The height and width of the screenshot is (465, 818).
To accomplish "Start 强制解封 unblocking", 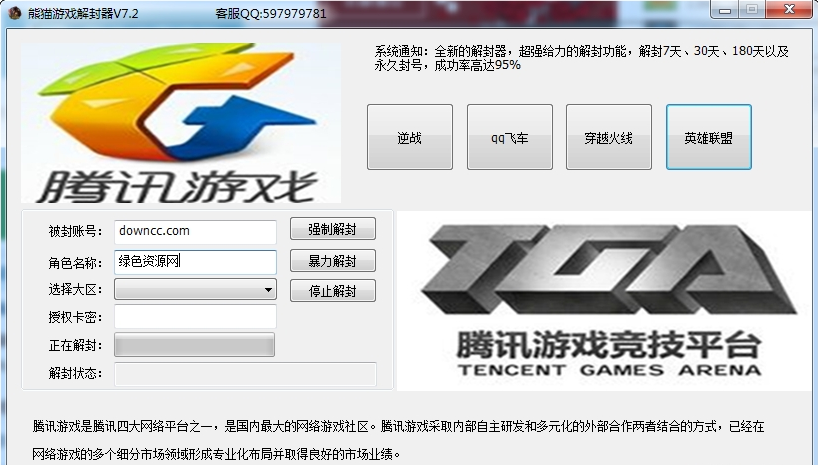I will coord(333,229).
